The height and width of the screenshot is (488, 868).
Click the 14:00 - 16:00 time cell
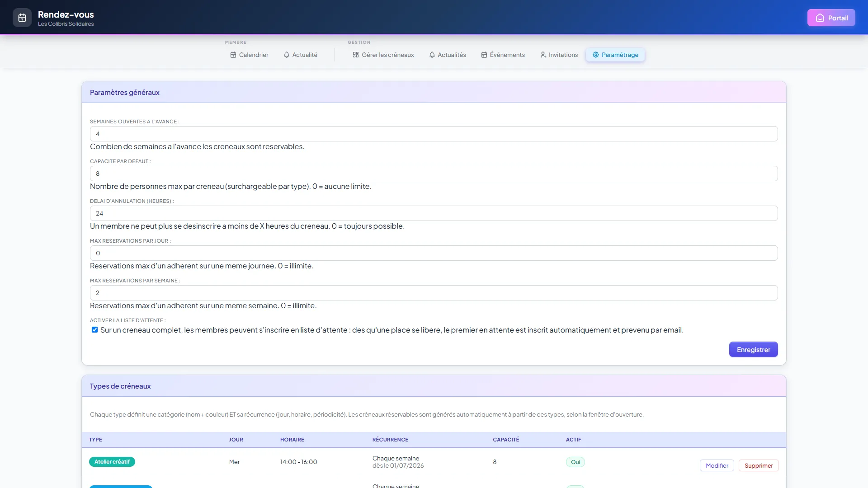(x=299, y=462)
